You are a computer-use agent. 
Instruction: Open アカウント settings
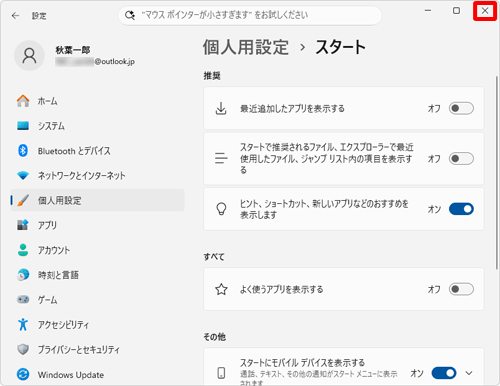click(98, 250)
